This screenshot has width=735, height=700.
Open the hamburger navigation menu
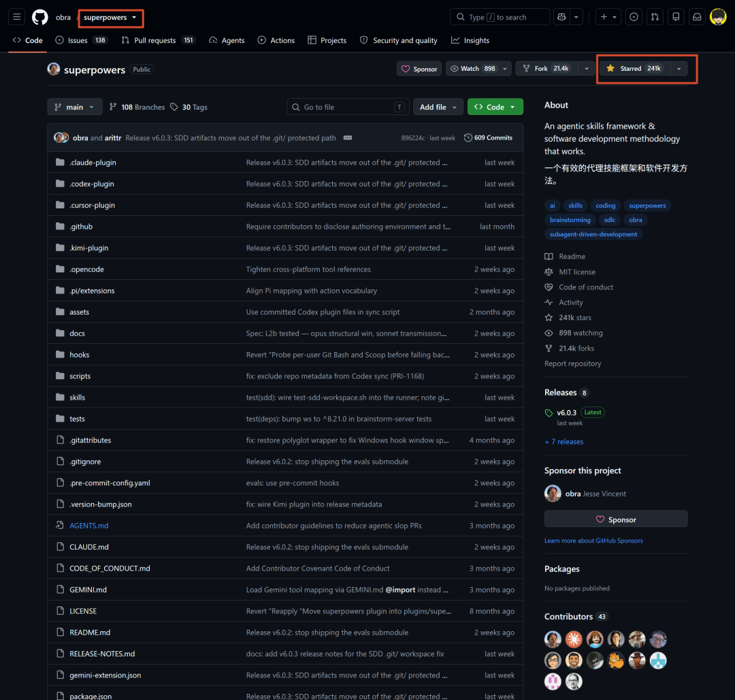[17, 17]
